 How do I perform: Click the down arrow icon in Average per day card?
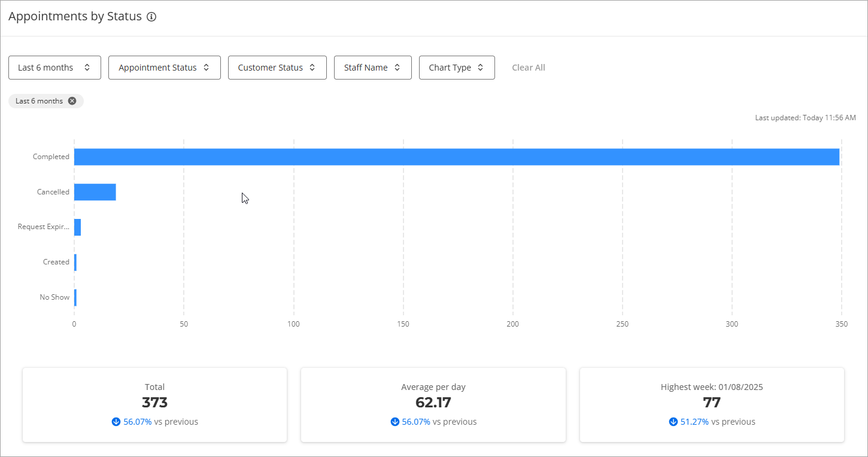394,422
